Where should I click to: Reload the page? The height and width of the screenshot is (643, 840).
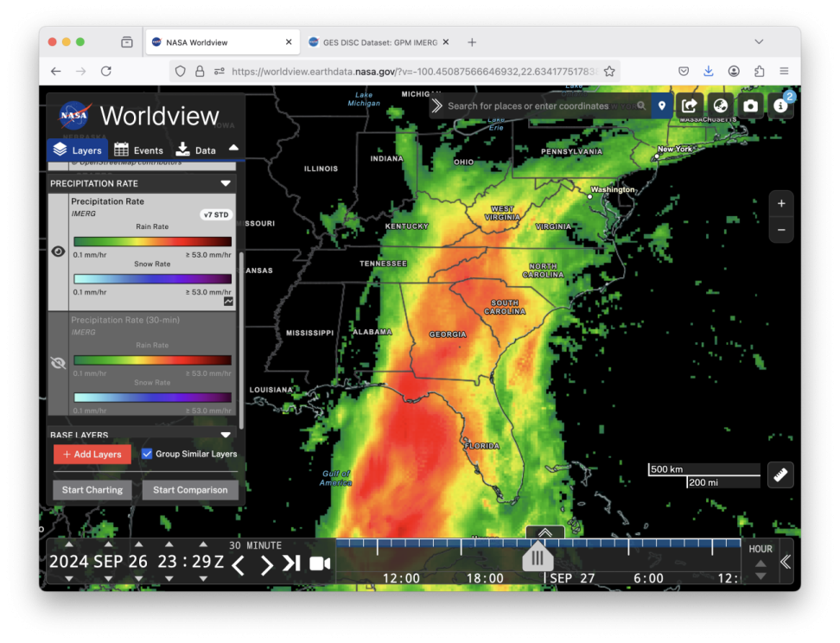pyautogui.click(x=106, y=71)
